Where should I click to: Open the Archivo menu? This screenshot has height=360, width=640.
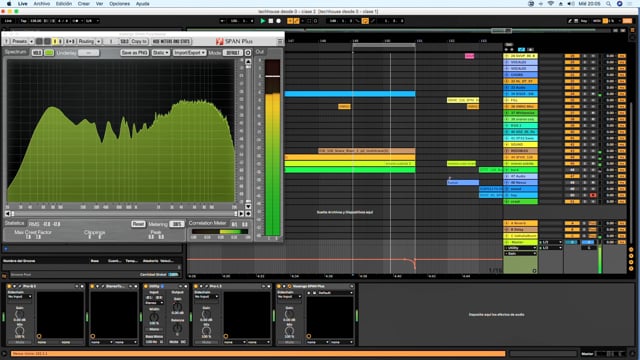tap(42, 4)
